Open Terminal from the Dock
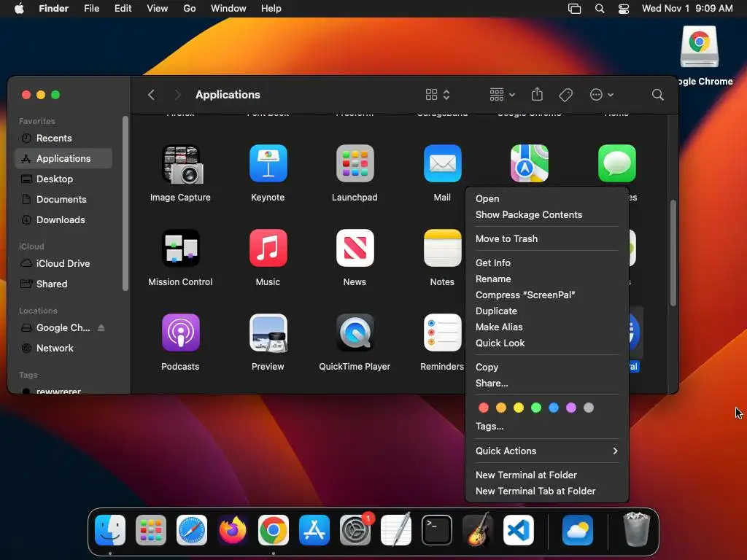 click(x=436, y=530)
